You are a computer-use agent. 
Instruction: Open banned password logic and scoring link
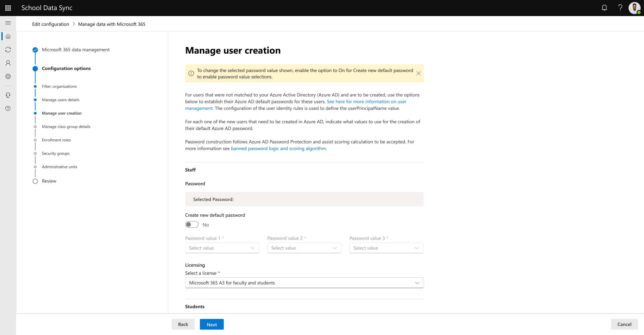[x=278, y=148]
